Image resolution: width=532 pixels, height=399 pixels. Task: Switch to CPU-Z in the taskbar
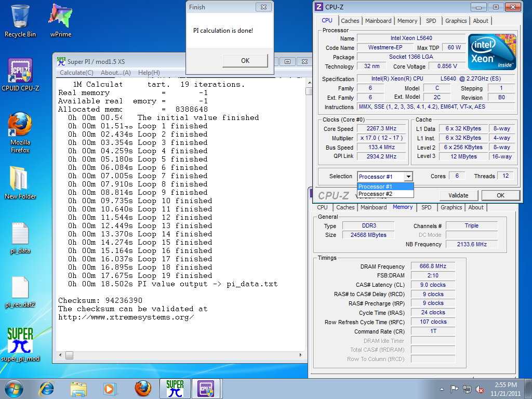(207, 389)
